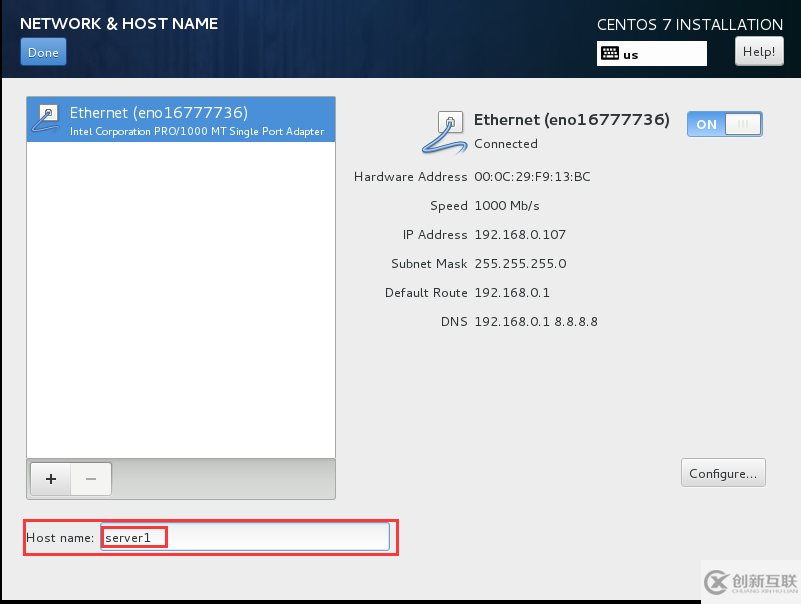This screenshot has width=801, height=604.
Task: Open the Configure... dialog
Action: click(x=723, y=473)
